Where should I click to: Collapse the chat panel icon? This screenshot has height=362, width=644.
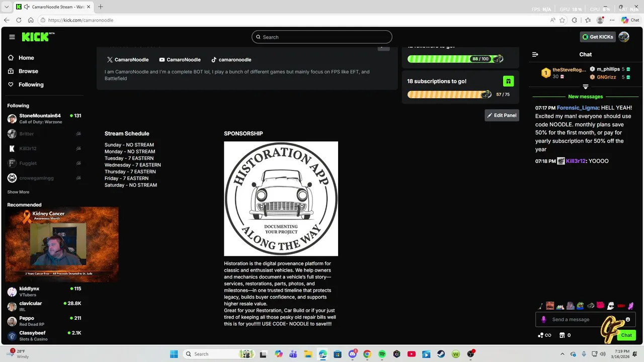pyautogui.click(x=535, y=54)
